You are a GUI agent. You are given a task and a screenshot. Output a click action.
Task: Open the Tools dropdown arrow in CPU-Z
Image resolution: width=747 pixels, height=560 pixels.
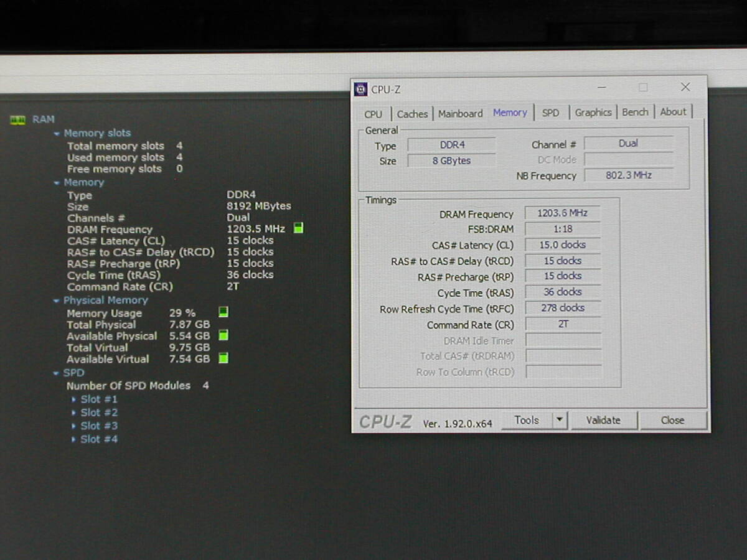point(559,420)
